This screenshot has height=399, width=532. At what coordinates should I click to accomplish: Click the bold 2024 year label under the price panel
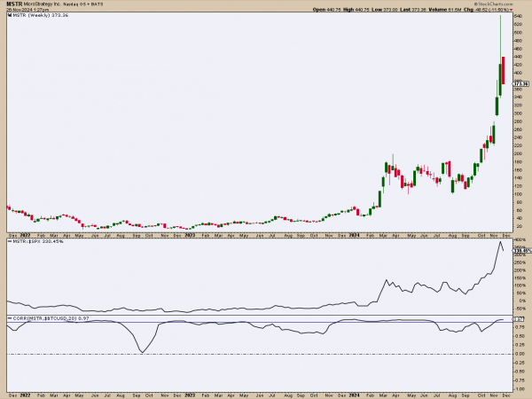point(354,235)
